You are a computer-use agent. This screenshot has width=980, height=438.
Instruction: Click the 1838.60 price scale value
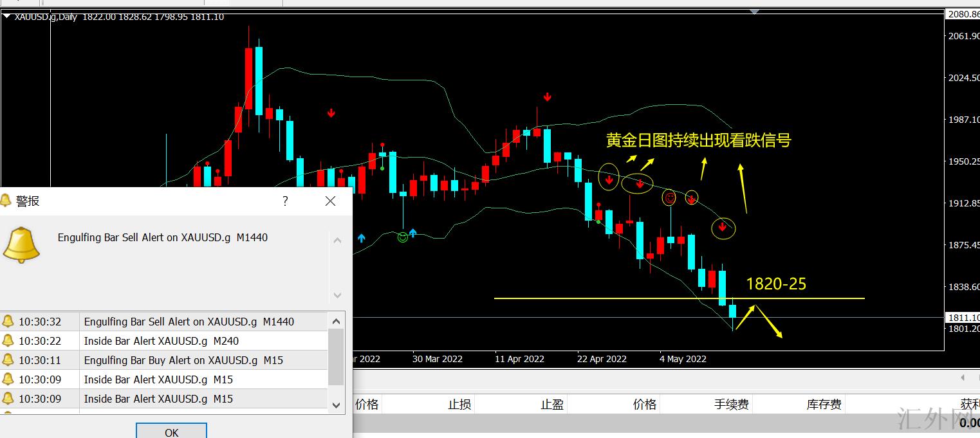pos(963,287)
